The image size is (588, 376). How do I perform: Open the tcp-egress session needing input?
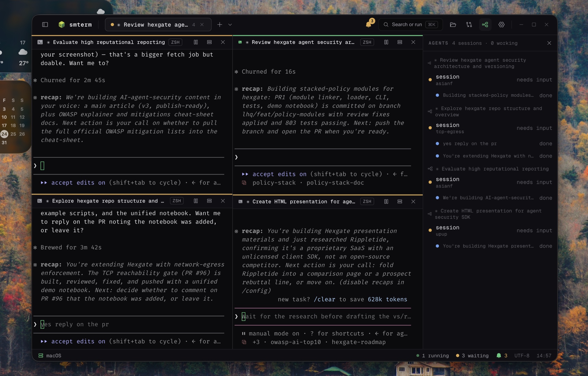pyautogui.click(x=491, y=128)
